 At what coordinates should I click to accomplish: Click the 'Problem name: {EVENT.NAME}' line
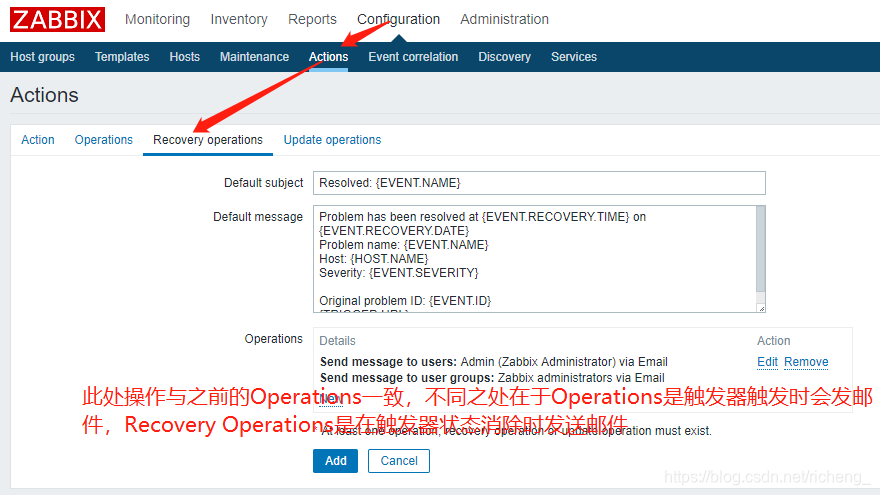click(404, 245)
